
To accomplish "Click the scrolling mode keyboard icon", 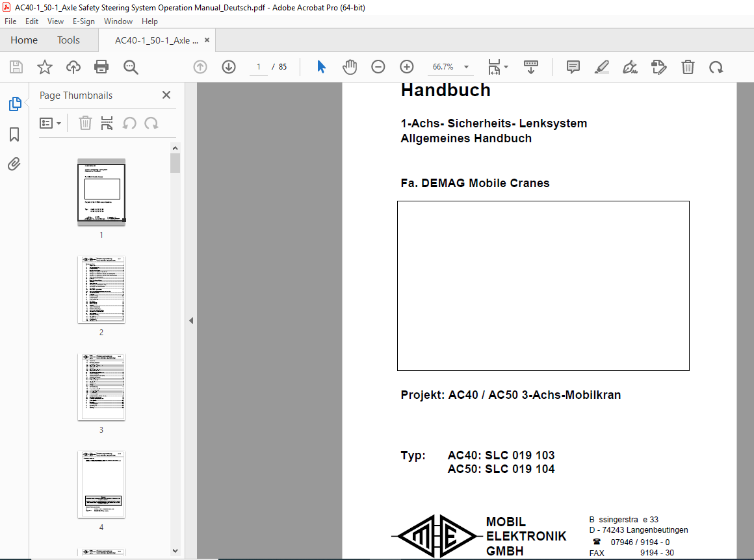I will point(531,67).
